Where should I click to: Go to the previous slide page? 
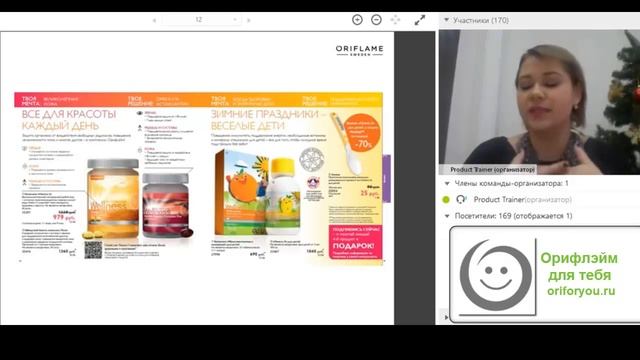pyautogui.click(x=154, y=20)
